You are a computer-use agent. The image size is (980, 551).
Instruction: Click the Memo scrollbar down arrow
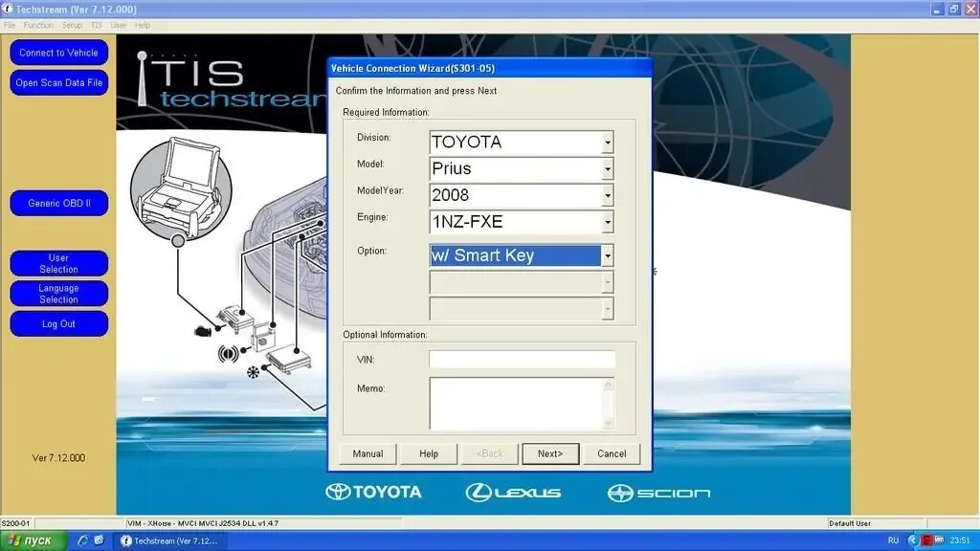[608, 424]
